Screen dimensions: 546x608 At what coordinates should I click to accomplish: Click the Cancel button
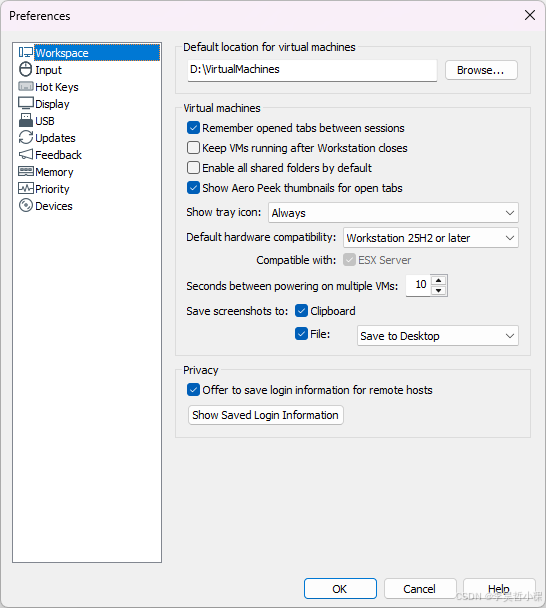[x=420, y=589]
